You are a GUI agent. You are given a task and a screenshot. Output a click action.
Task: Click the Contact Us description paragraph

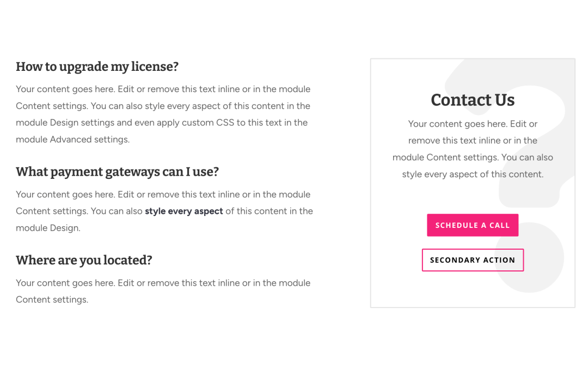pos(473,149)
